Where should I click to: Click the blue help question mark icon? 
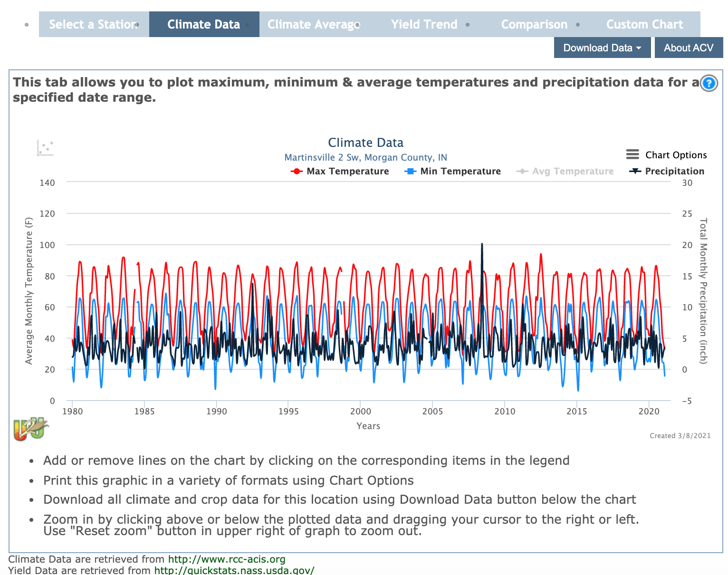point(709,84)
